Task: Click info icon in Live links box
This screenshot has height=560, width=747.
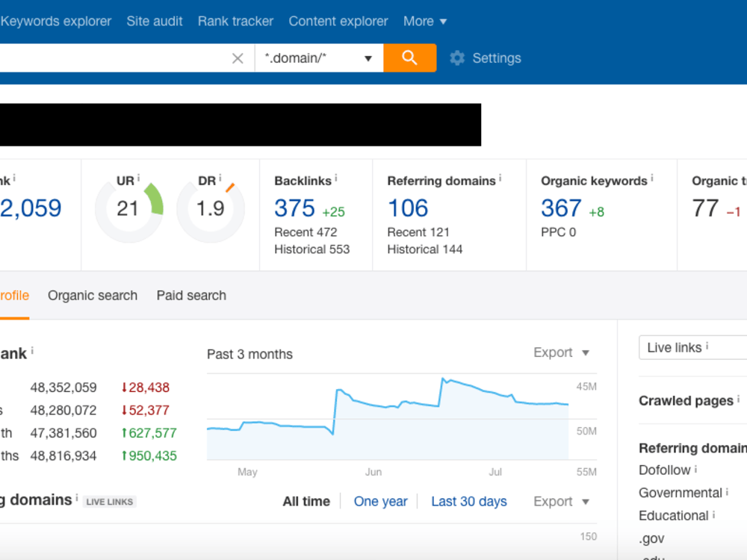Action: 707,346
